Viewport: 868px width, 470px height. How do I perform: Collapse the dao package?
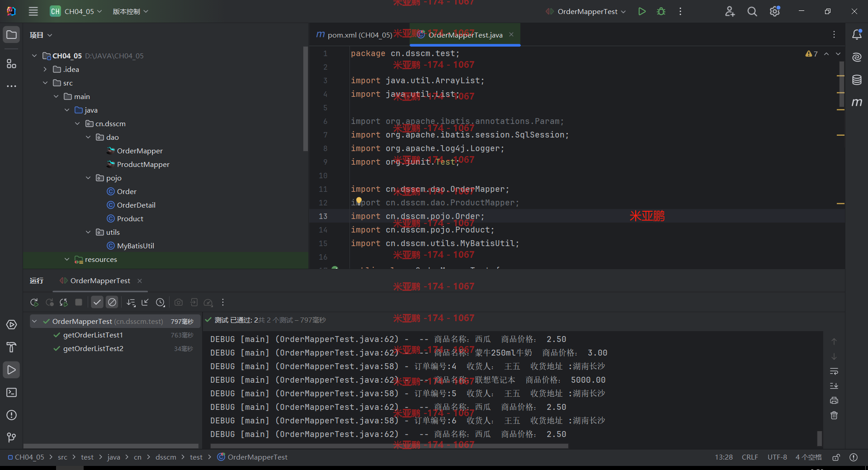88,137
